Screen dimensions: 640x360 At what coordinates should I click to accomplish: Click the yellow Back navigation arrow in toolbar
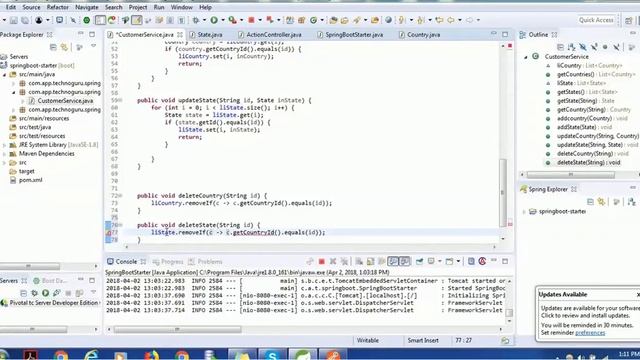click(450, 20)
